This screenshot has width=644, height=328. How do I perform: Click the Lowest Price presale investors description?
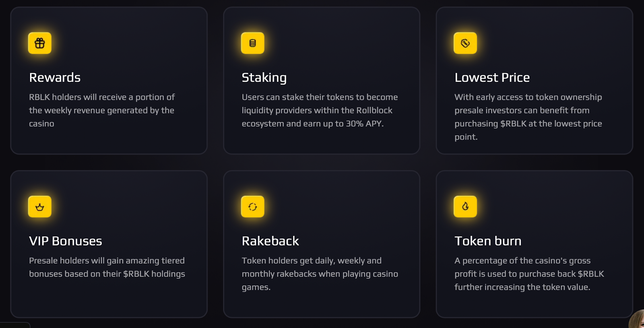tap(528, 117)
